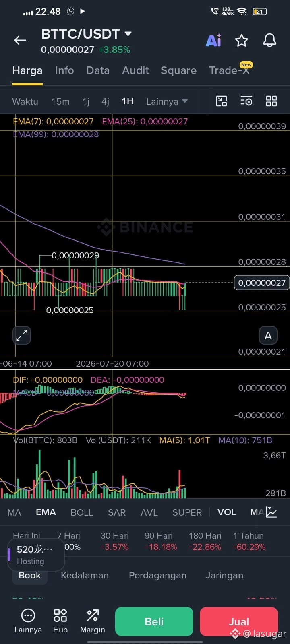The width and height of the screenshot is (290, 644).
Task: Toggle MA indicator
Action: 14,512
